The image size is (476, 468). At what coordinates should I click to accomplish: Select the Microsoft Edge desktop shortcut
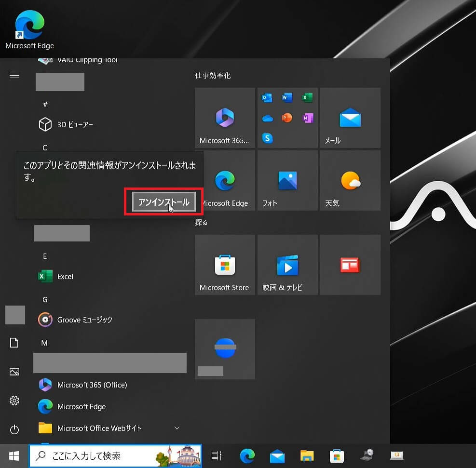pos(29,29)
